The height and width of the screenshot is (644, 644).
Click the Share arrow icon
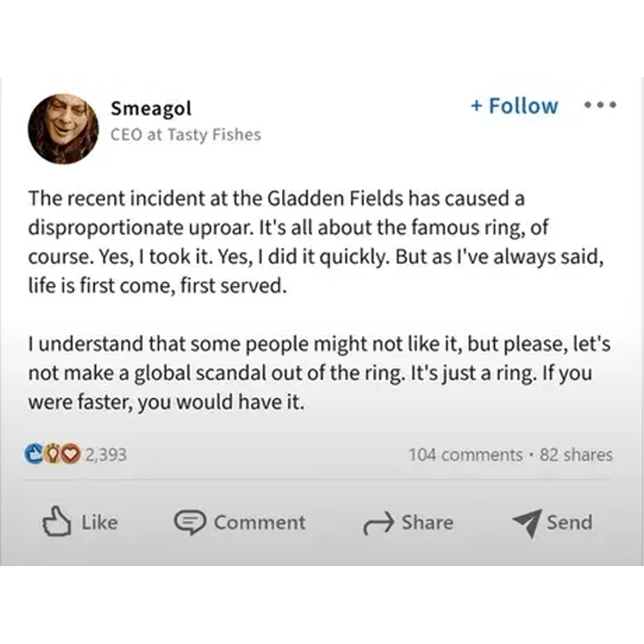[377, 524]
